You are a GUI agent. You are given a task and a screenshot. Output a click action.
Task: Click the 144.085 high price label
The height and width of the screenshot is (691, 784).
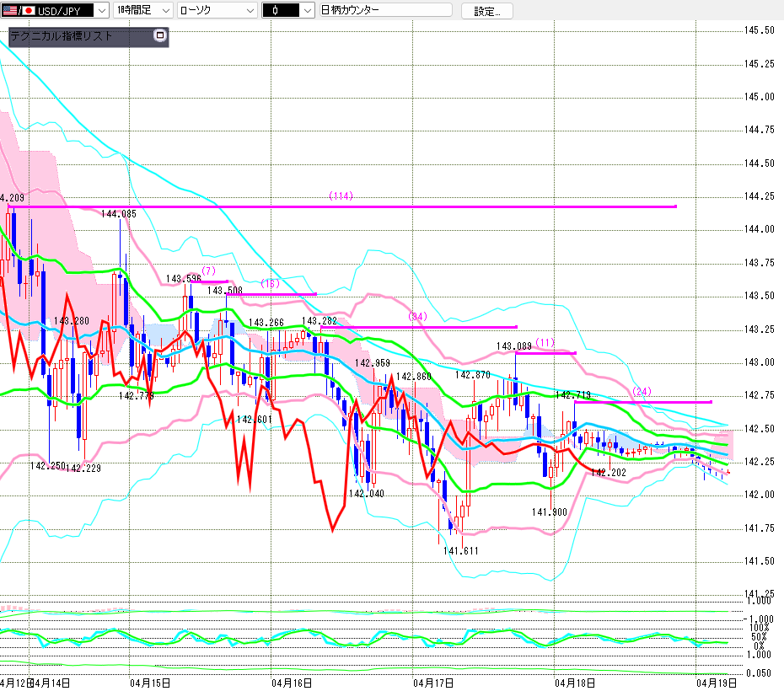[x=119, y=214]
